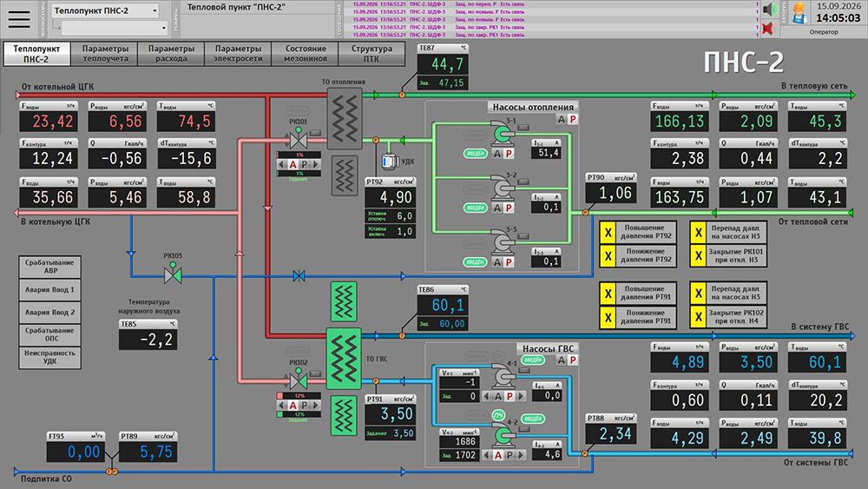Open Параметры электросети tab

coord(238,54)
